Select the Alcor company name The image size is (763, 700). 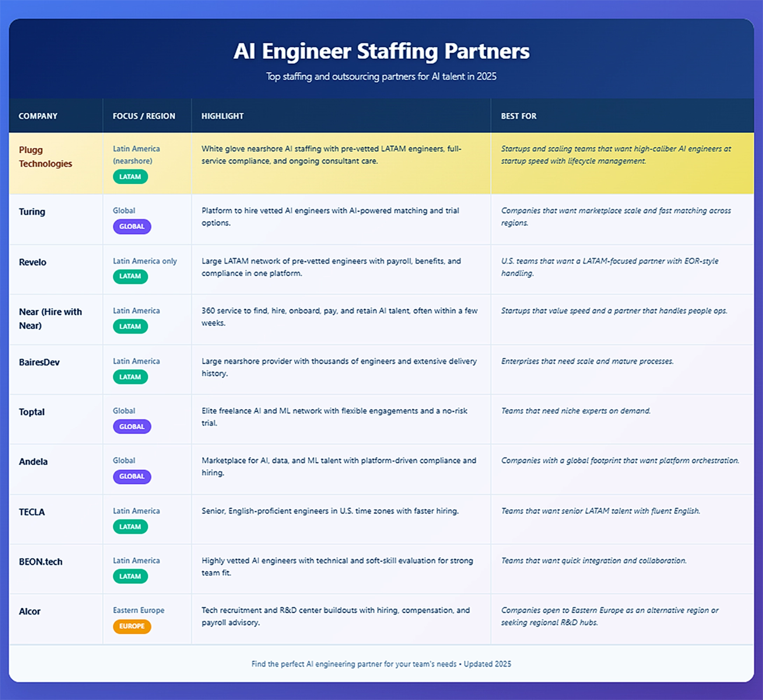pyautogui.click(x=29, y=611)
